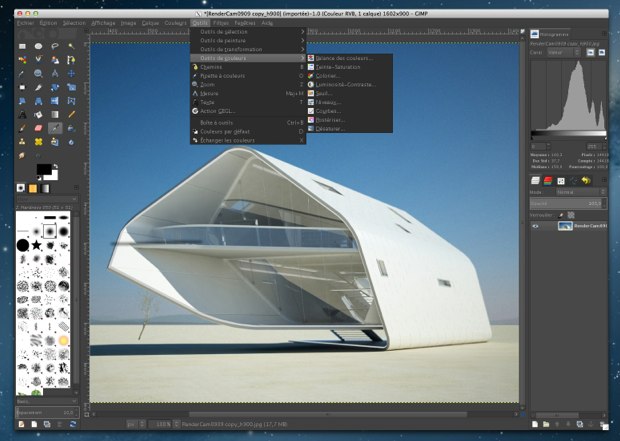Select the Paths tool in toolbox

[x=71, y=60]
